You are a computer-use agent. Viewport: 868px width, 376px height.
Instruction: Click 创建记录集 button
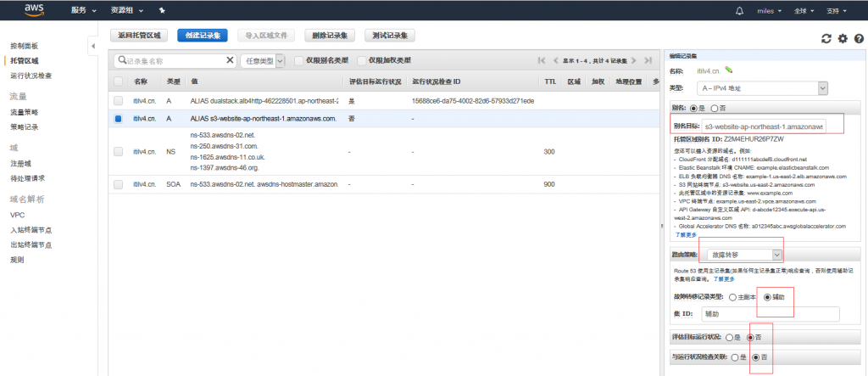(203, 36)
